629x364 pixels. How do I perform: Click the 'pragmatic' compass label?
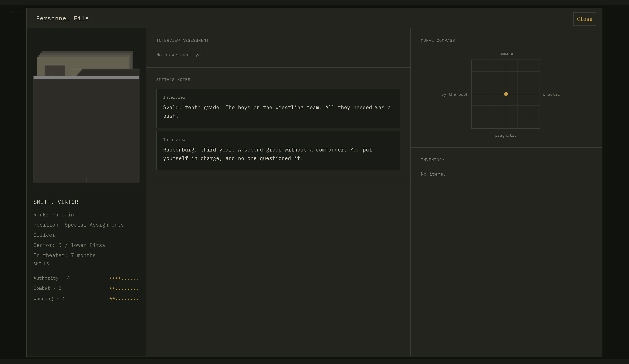(x=505, y=135)
